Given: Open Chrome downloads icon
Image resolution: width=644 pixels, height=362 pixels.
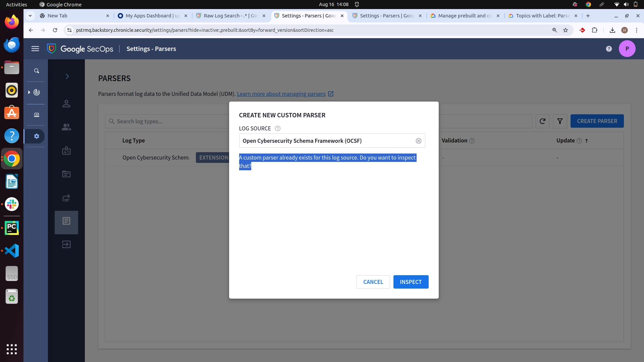Looking at the screenshot, I should (x=612, y=30).
